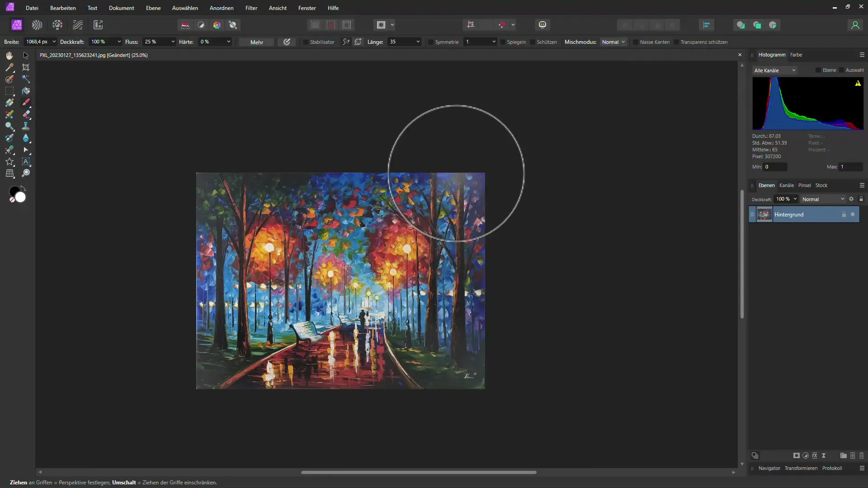Choose the Flood Fill bucket tool
This screenshot has width=868, height=488.
click(26, 91)
